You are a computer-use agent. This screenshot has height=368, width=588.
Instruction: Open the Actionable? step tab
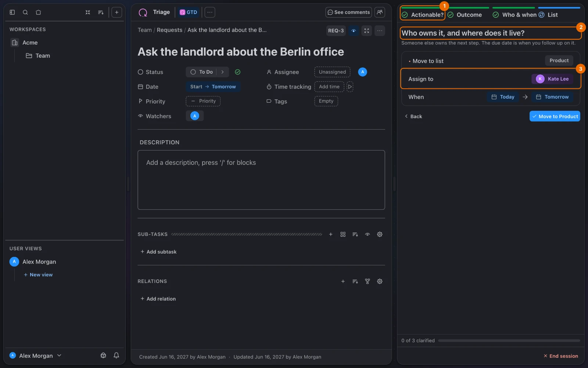point(423,15)
